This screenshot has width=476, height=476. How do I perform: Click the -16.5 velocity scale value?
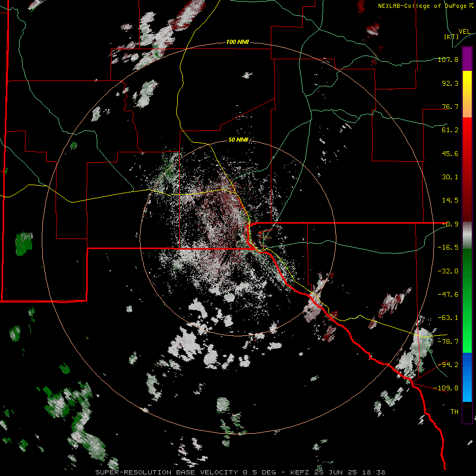(x=448, y=248)
